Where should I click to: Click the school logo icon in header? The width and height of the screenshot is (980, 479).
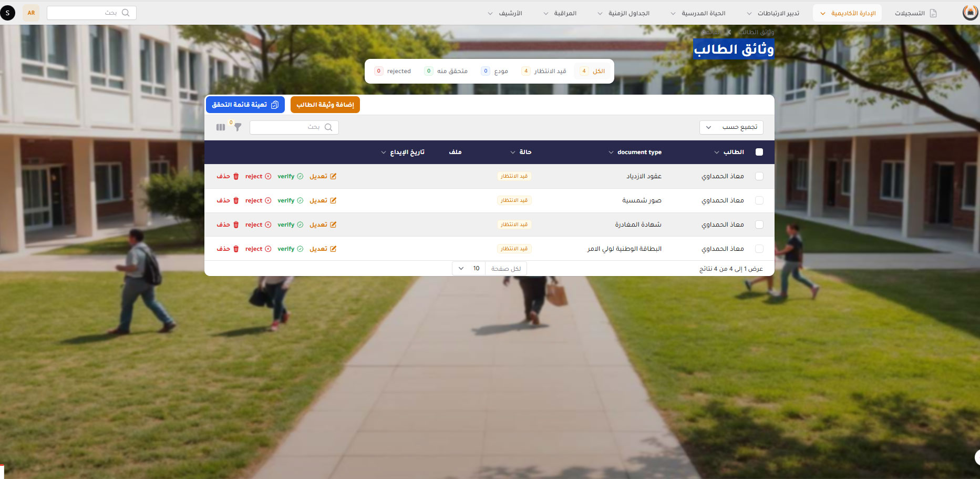click(x=970, y=13)
